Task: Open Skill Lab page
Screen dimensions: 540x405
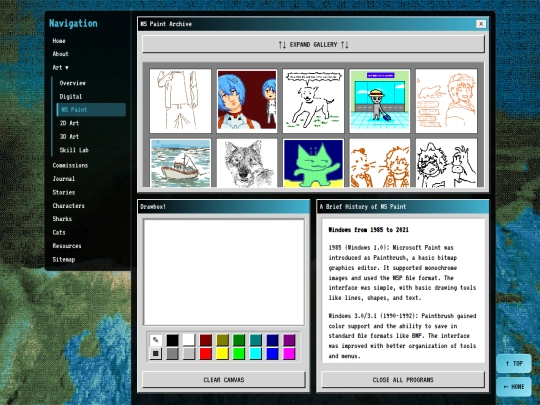Action: click(74, 150)
